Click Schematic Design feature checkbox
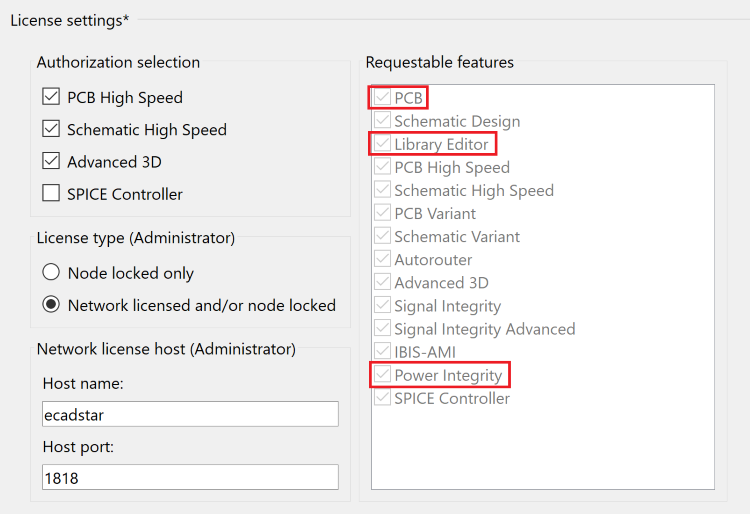 (x=383, y=120)
